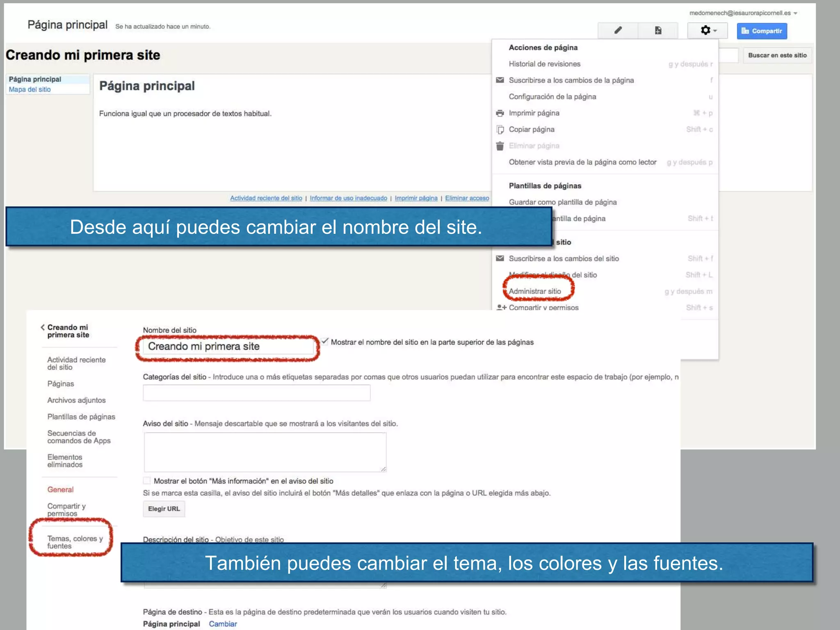This screenshot has width=840, height=630.
Task: Open Actividad reciente del sitio footer link
Action: [x=266, y=198]
